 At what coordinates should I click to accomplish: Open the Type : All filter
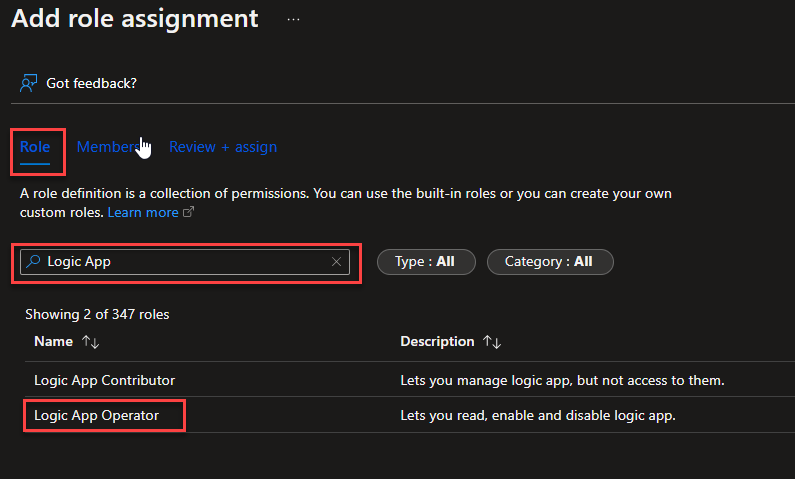425,262
